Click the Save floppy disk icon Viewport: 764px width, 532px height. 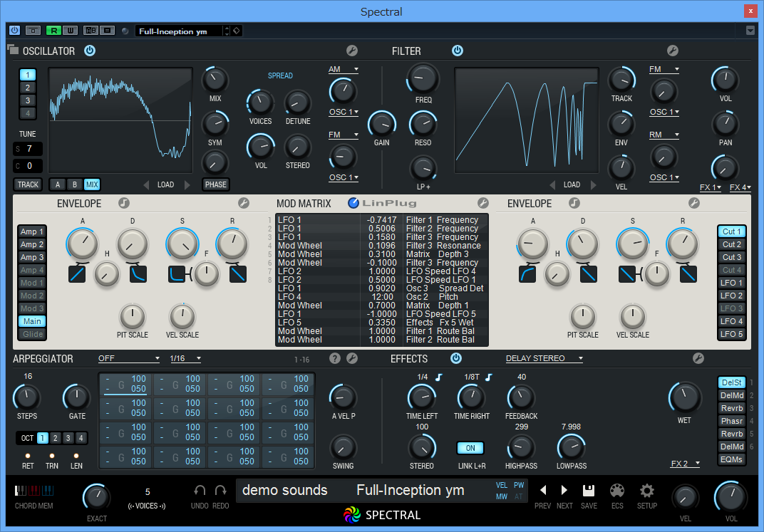589,491
